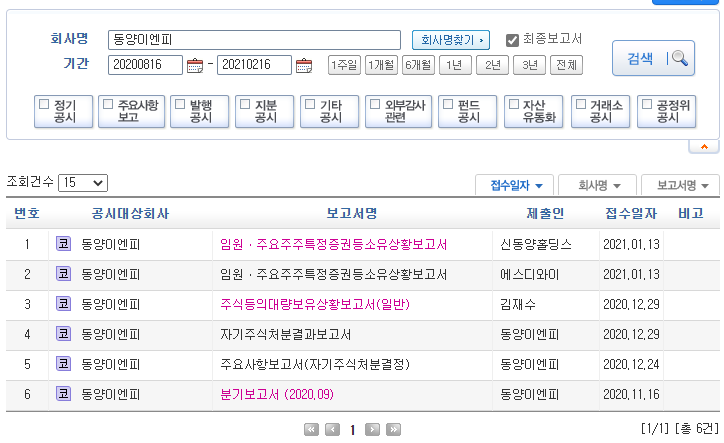Click the KOSDAQ icon in row 2
Viewport: 724px width, 443px height.
(x=63, y=274)
